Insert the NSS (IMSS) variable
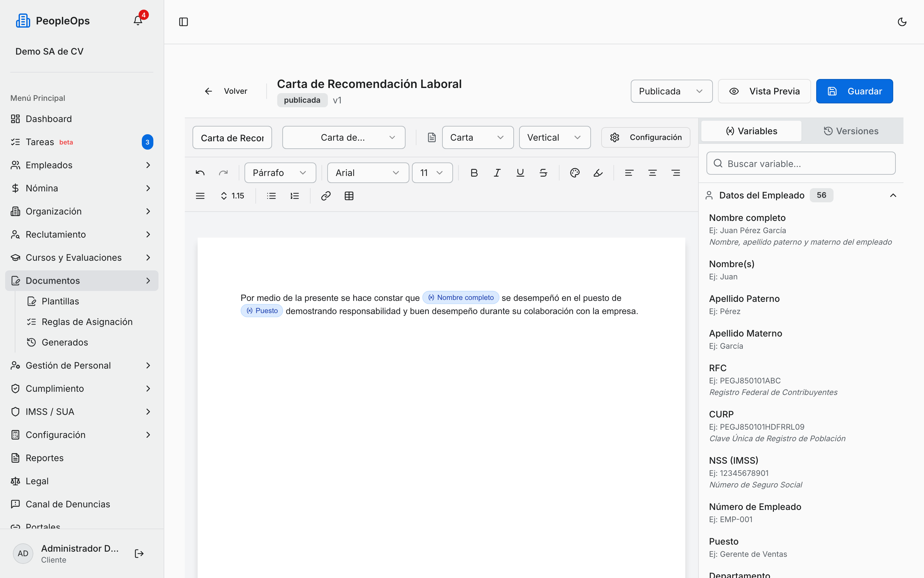The width and height of the screenshot is (924, 578). (801, 472)
